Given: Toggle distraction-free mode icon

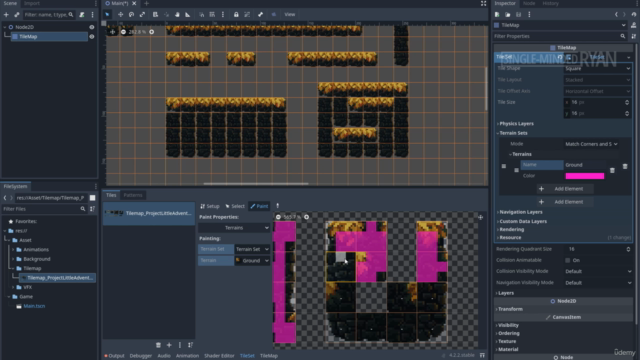Looking at the screenshot, I should pyautogui.click(x=483, y=4).
